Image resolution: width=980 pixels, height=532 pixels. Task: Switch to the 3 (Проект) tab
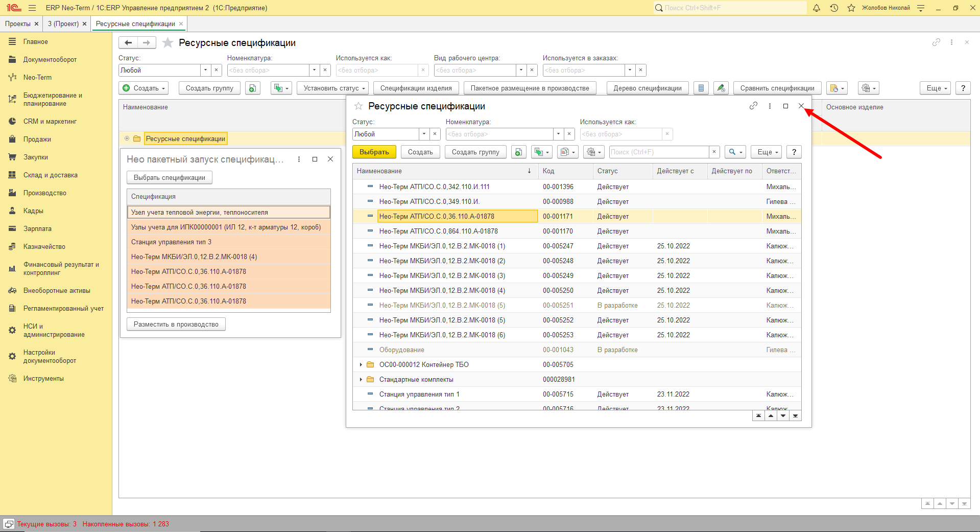63,24
